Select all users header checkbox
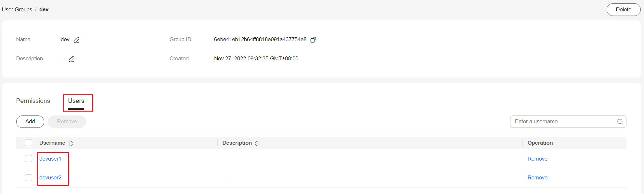 coord(29,143)
